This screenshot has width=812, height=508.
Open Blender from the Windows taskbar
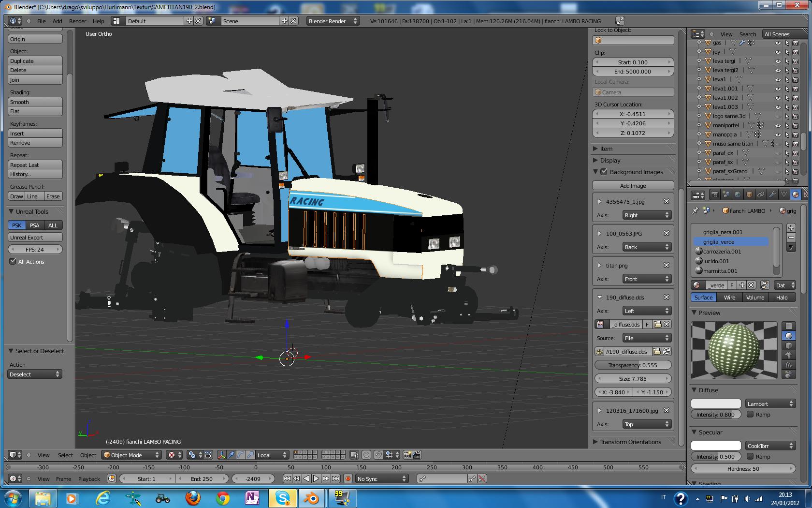click(312, 498)
